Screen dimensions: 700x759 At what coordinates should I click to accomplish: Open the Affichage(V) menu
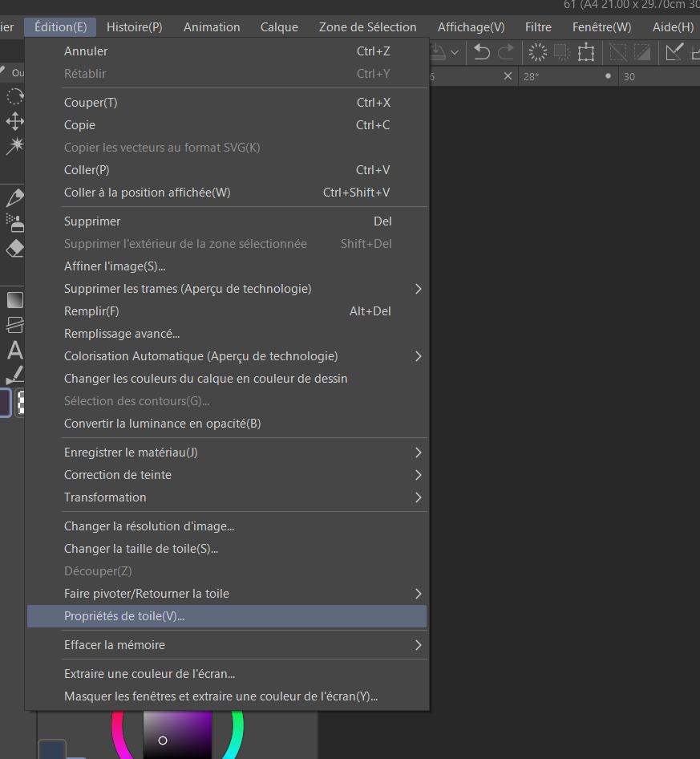[x=471, y=27]
